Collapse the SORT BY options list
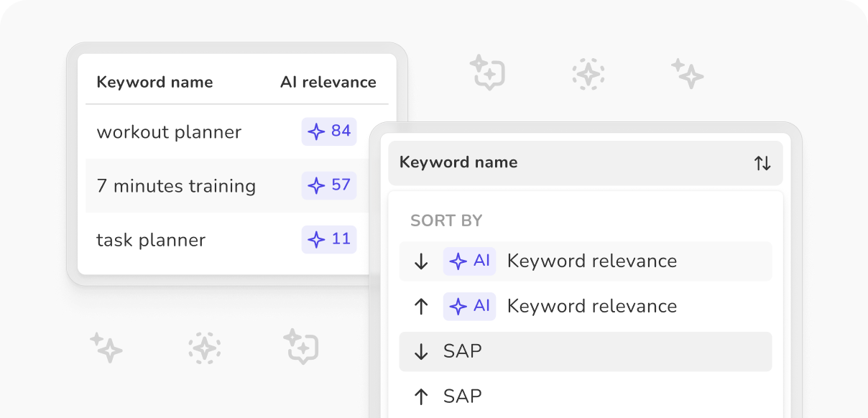This screenshot has height=418, width=868. click(446, 220)
